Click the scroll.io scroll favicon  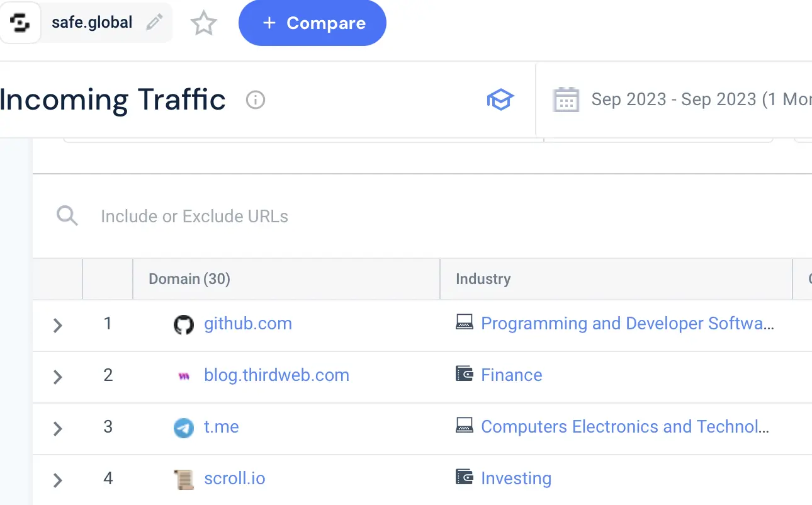[184, 480]
